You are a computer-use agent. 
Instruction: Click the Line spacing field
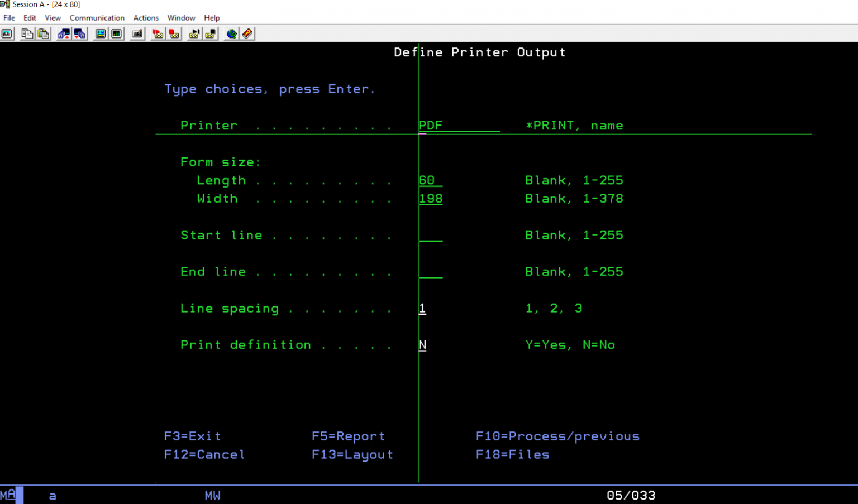coord(423,308)
